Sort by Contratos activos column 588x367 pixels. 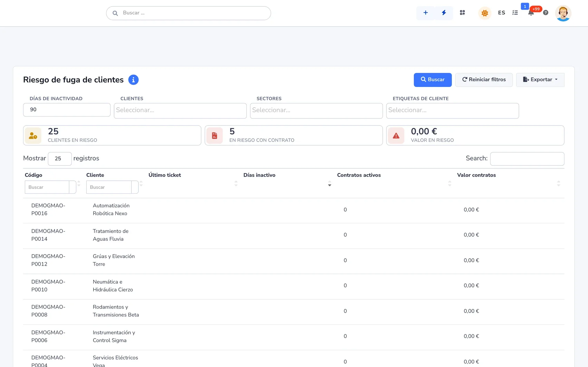point(450,184)
